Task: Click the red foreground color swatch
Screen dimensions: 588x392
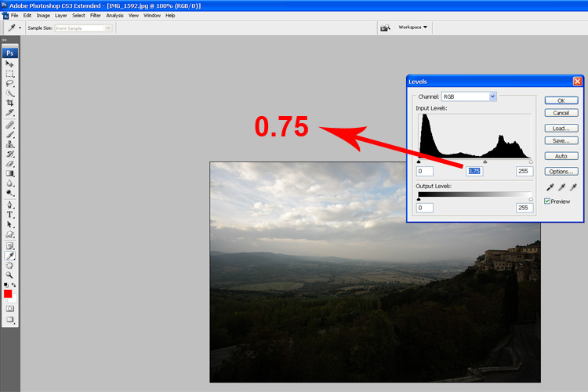Action: [x=9, y=294]
